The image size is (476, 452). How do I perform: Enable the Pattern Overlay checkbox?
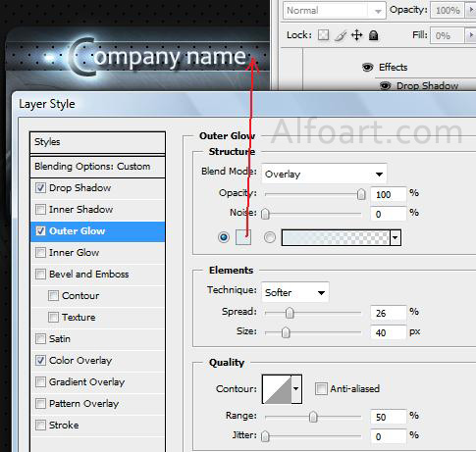tap(40, 404)
